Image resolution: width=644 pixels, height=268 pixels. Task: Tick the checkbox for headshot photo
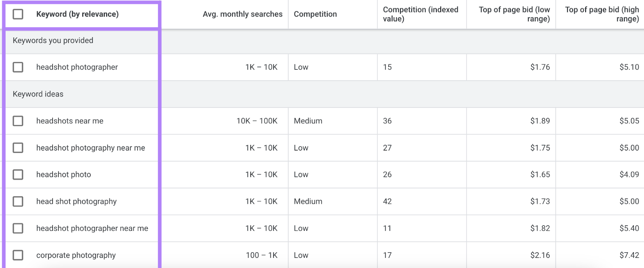[x=18, y=175]
